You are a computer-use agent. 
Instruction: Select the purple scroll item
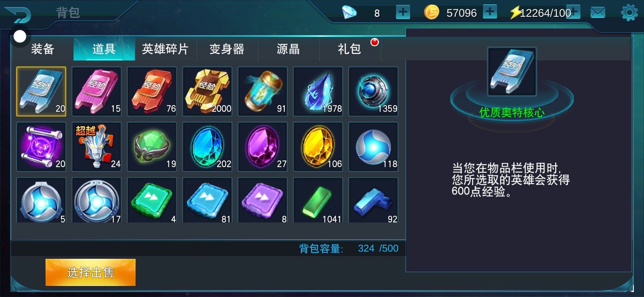pyautogui.click(x=41, y=147)
